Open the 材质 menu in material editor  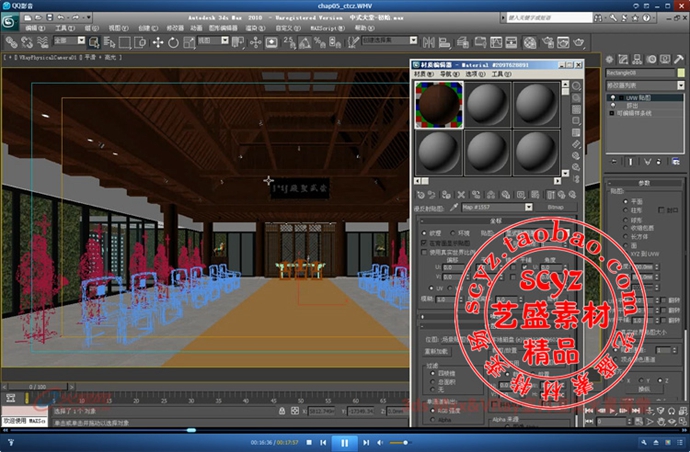[424, 74]
